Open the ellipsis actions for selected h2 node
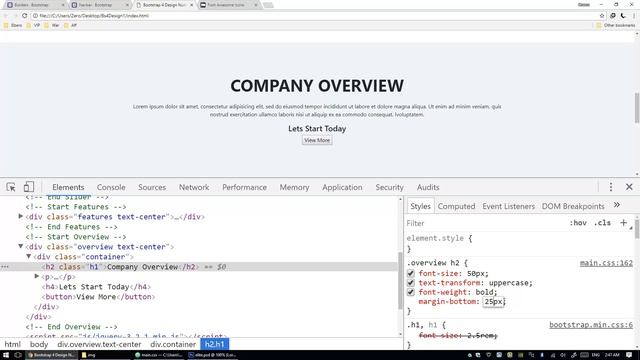Screen dimensions: 640x360 (x=5, y=267)
